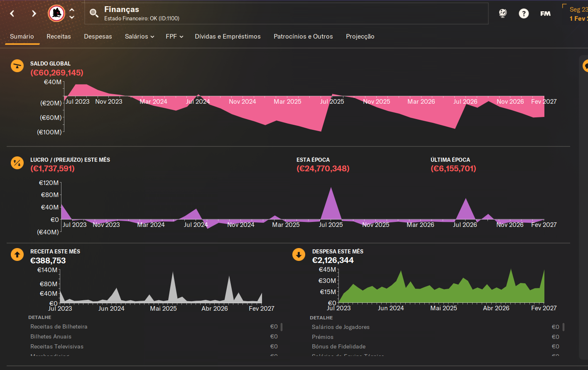
Task: Click the search magnifier icon
Action: pyautogui.click(x=94, y=13)
